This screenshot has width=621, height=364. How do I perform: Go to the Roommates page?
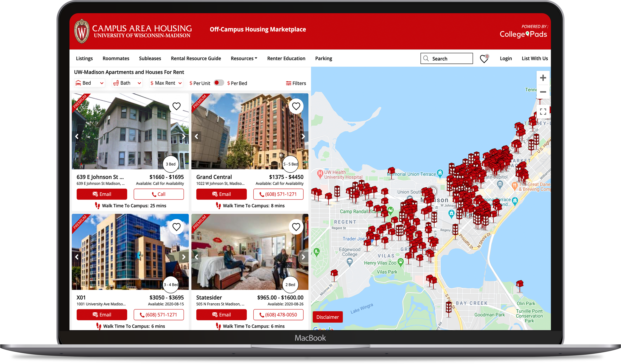click(x=116, y=58)
